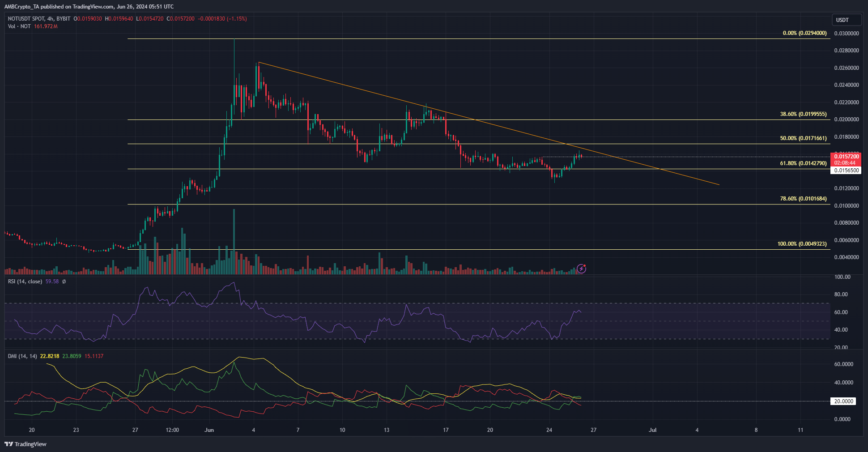Click the volume value 161.972M

46,26
